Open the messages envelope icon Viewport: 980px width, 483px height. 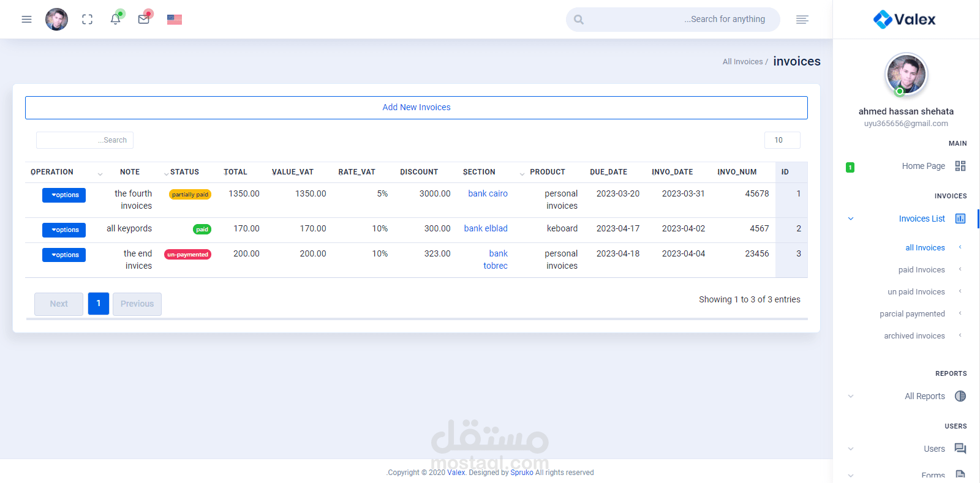tap(144, 19)
